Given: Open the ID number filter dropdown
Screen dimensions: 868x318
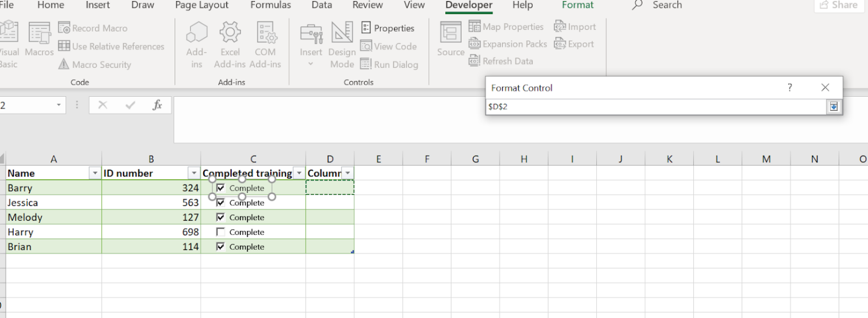Looking at the screenshot, I should (194, 173).
